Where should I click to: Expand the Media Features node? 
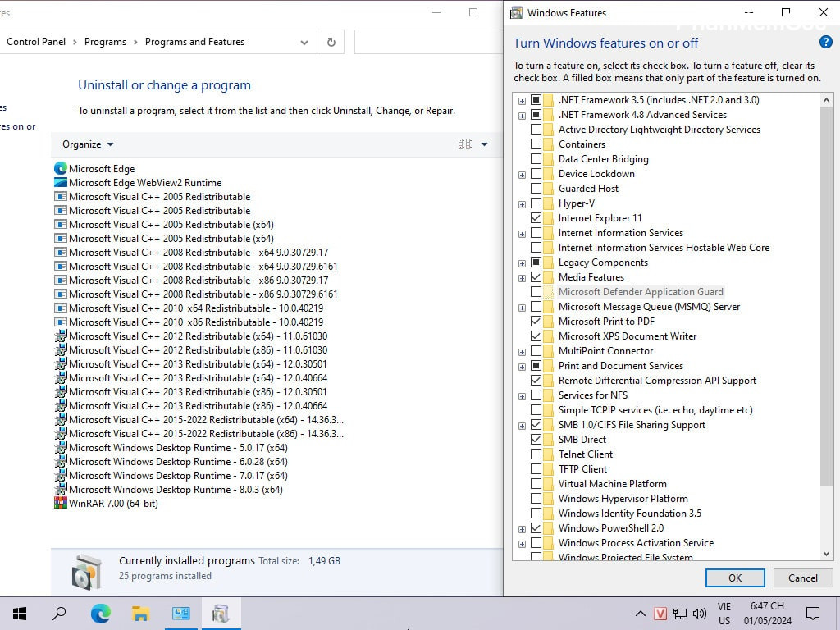[522, 277]
